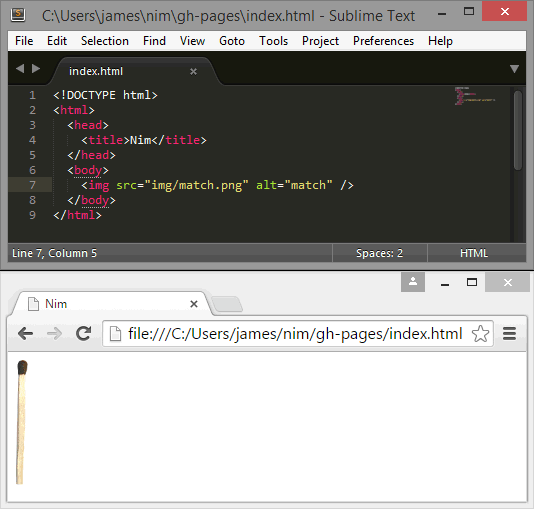534x509 pixels.
Task: Go to next tab using right arrow
Action: click(36, 68)
